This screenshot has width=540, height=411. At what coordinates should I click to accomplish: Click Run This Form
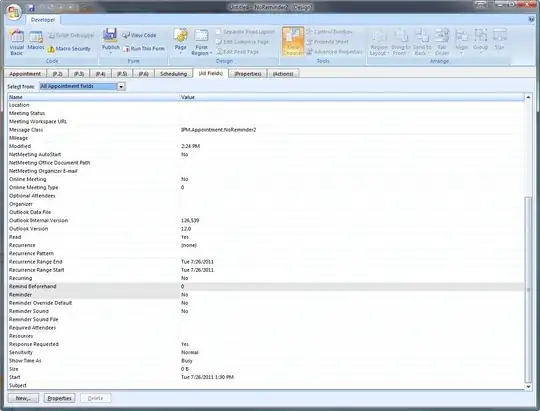144,49
